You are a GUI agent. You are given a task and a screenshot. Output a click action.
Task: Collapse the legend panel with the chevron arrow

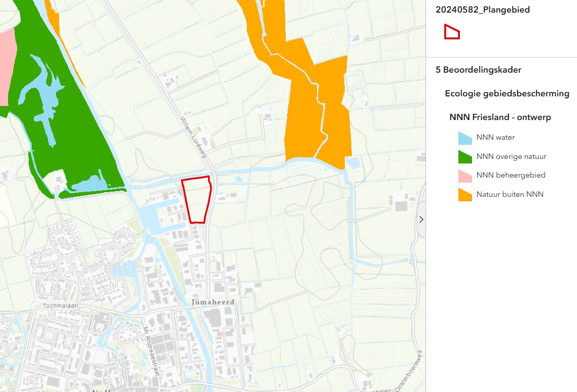(422, 219)
